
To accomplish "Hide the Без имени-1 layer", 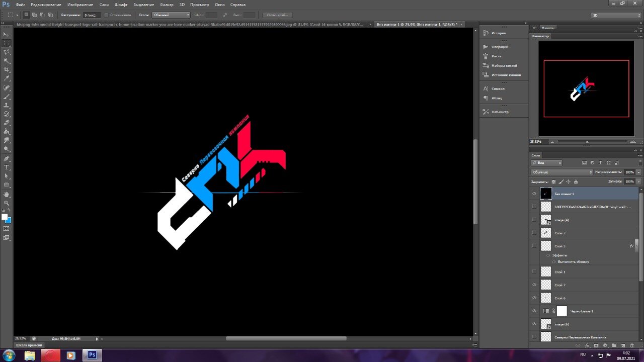I will click(534, 194).
